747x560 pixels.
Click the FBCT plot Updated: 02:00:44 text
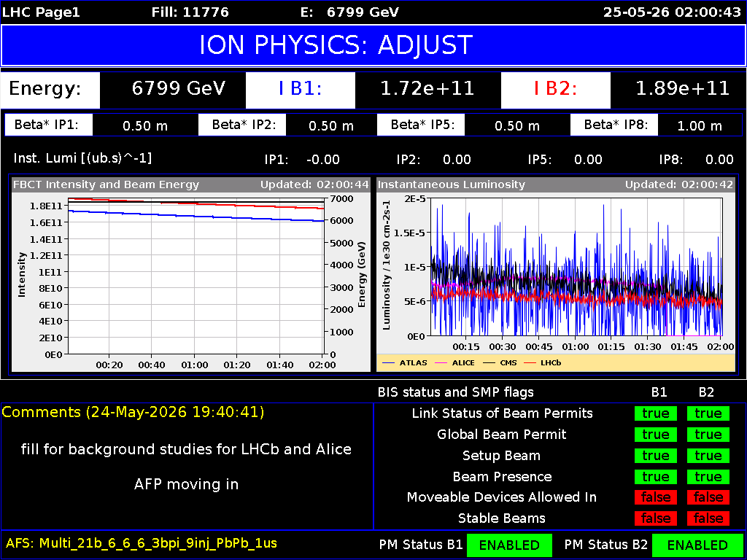point(314,184)
